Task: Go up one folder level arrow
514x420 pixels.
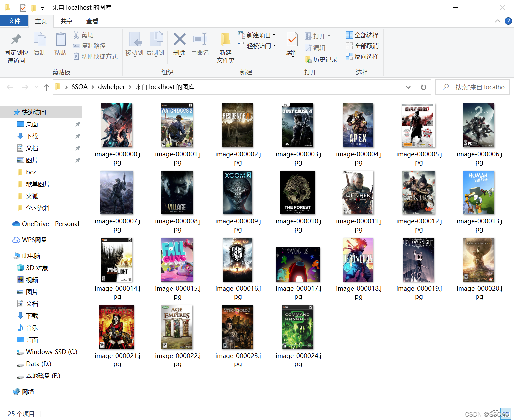Action: click(x=47, y=87)
